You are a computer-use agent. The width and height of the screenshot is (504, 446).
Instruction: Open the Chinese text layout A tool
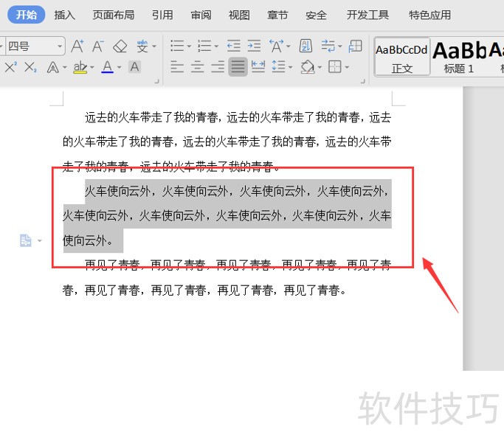pyautogui.click(x=277, y=46)
